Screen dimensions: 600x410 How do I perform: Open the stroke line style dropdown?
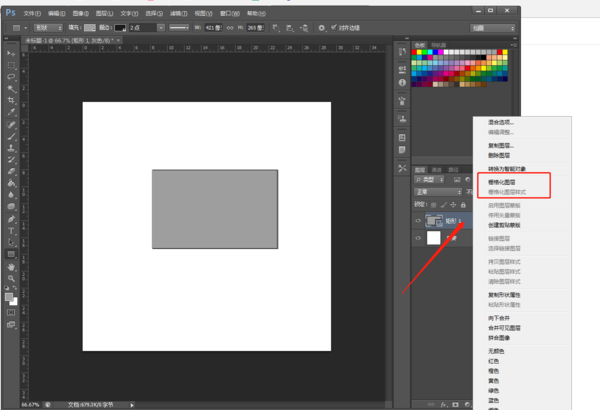point(179,28)
